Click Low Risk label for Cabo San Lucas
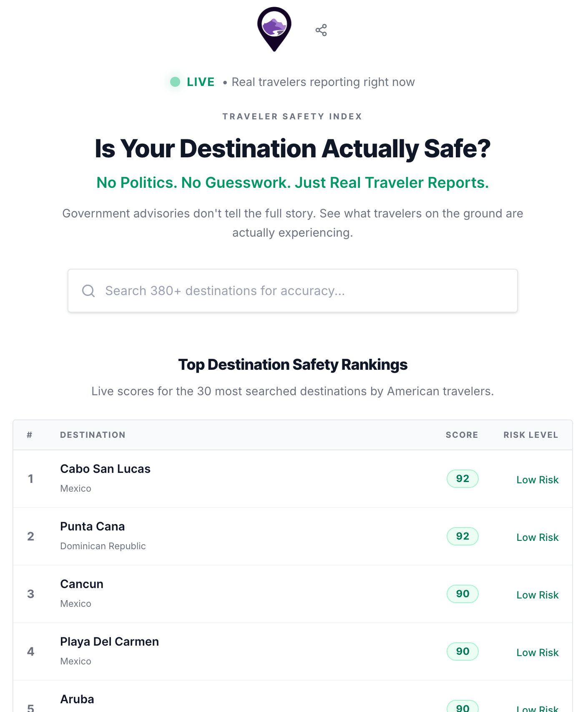The width and height of the screenshot is (588, 712). (537, 480)
